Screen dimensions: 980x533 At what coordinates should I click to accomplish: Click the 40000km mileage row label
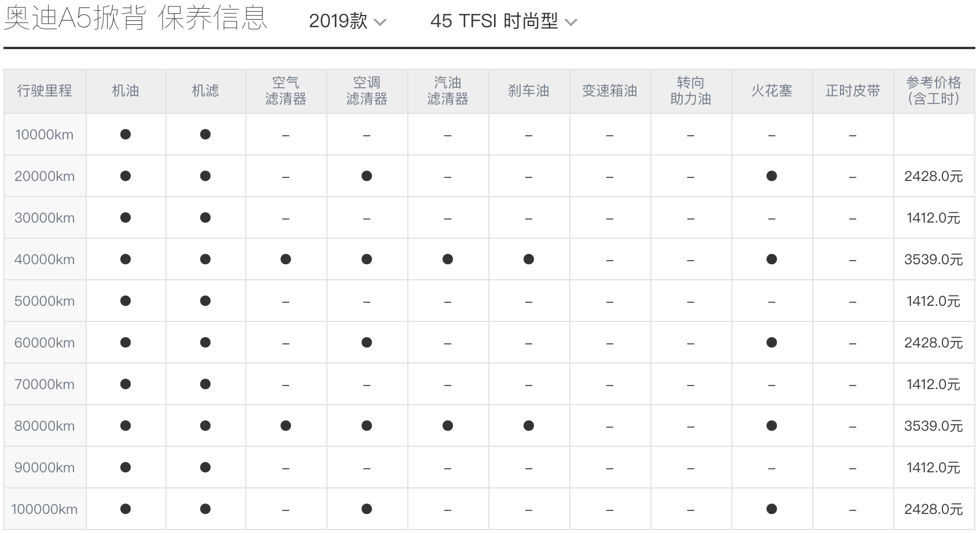point(45,260)
